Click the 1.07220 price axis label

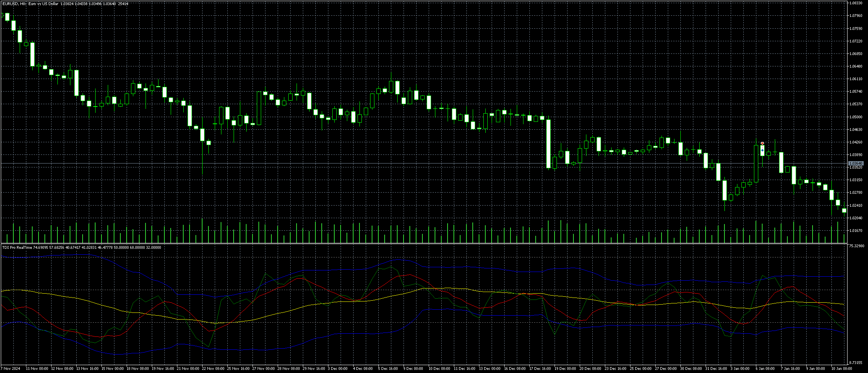[855, 41]
